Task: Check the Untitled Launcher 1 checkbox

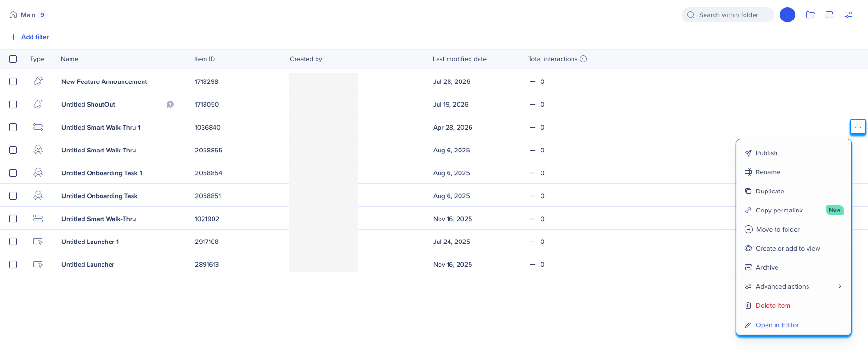Action: pos(13,242)
